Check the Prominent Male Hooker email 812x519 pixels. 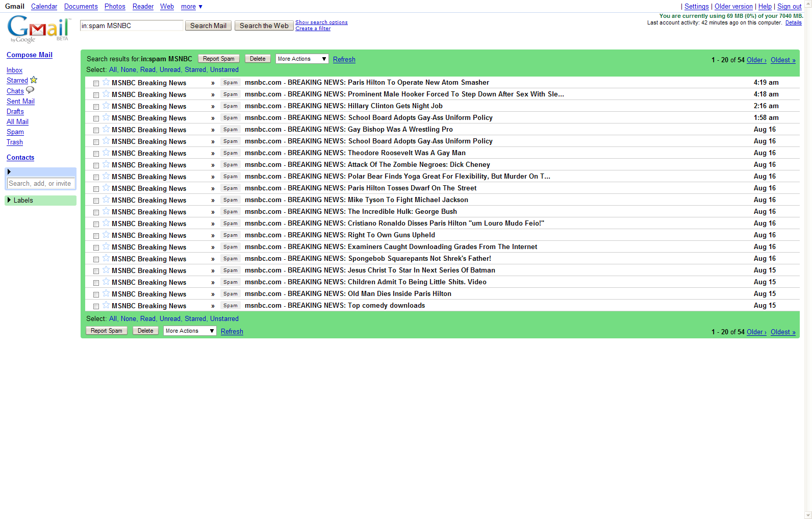(x=96, y=95)
